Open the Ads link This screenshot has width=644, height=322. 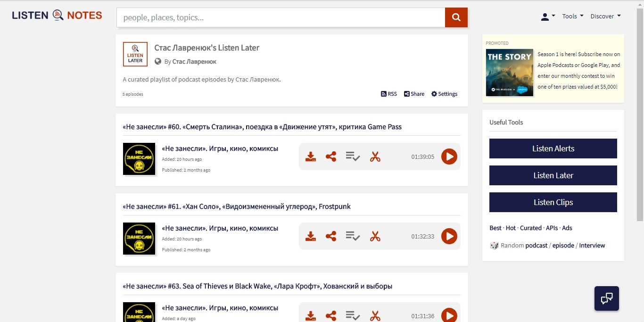(x=567, y=228)
